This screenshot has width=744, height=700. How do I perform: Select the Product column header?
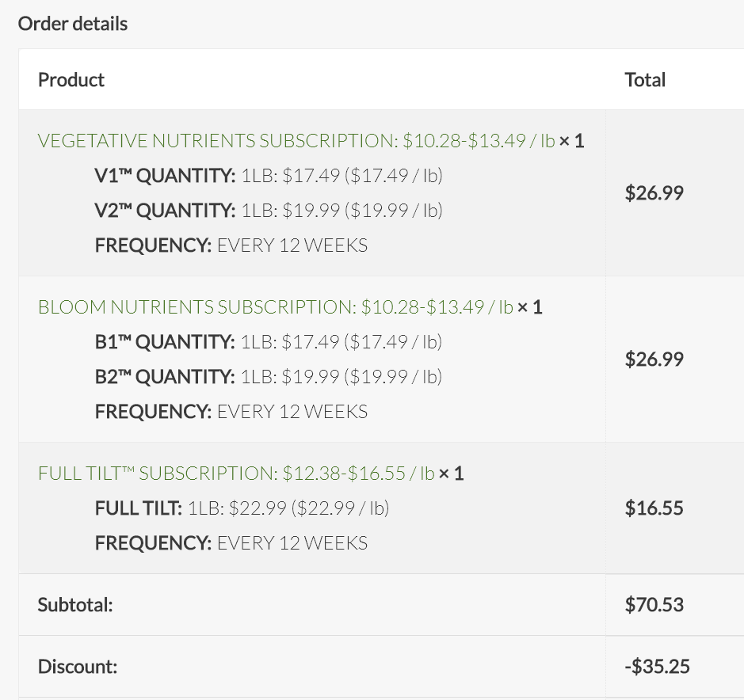click(x=71, y=80)
